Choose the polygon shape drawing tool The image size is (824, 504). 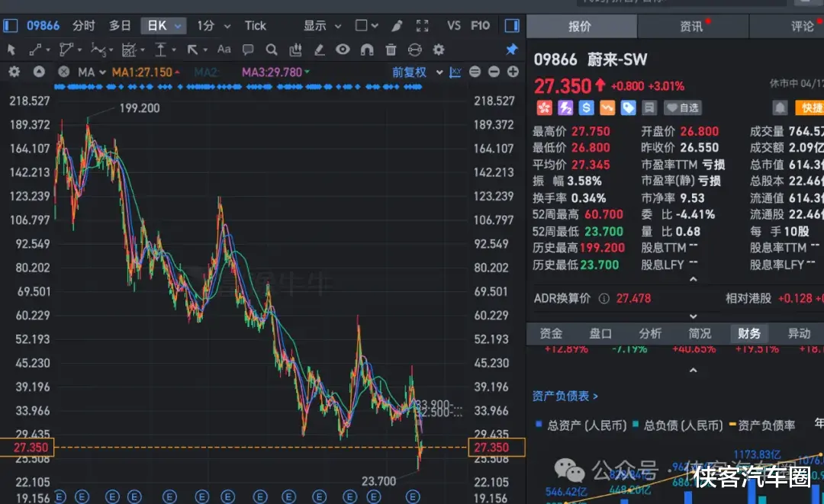tap(66, 50)
